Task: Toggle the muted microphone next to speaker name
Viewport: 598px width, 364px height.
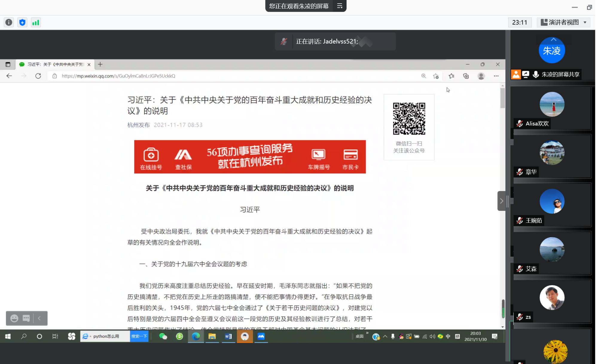Action: click(x=284, y=42)
